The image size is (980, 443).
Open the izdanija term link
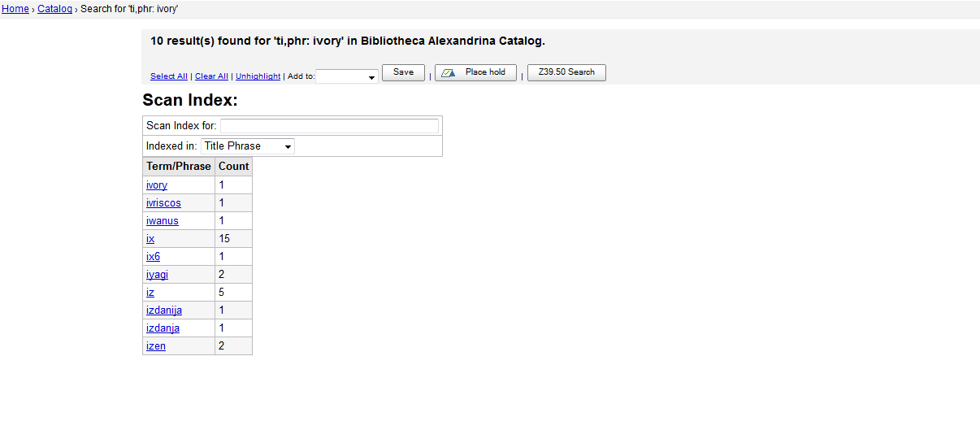point(164,311)
